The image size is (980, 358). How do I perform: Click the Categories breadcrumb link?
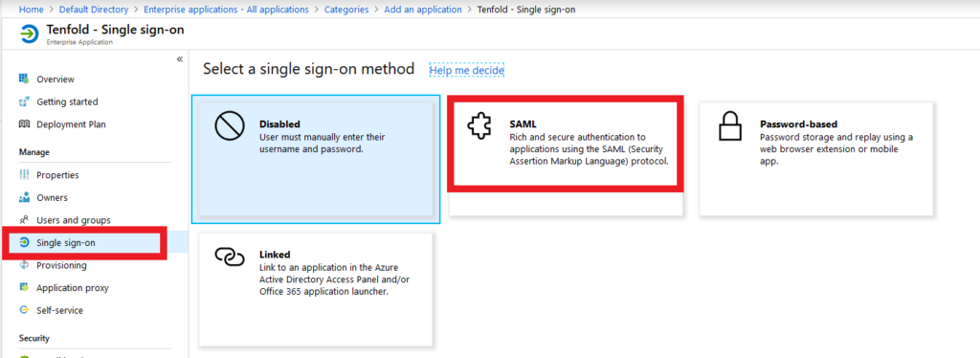coord(346,10)
